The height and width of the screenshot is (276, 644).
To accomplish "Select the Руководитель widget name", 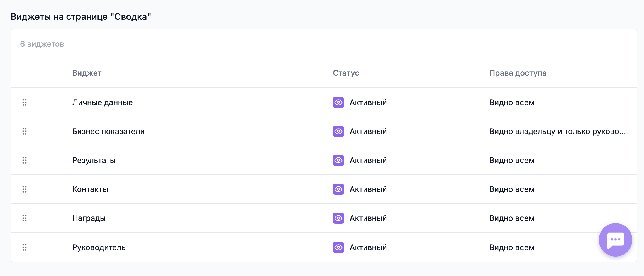I will pos(99,248).
